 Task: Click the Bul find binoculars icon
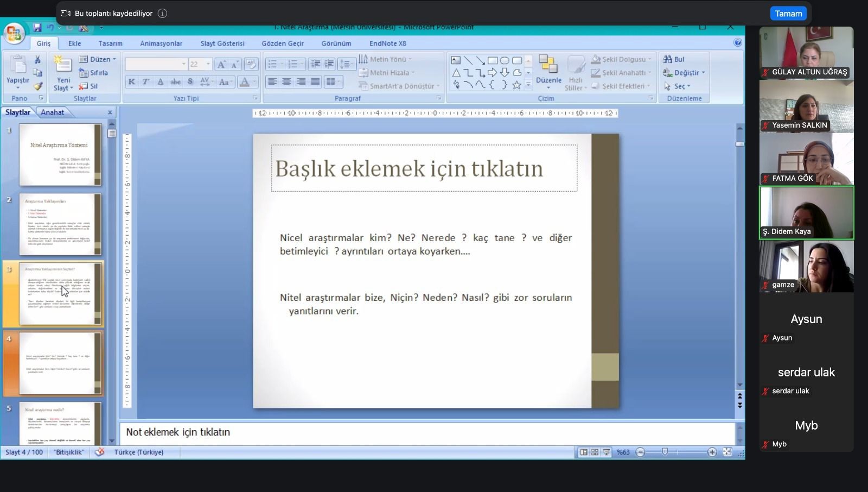point(668,59)
